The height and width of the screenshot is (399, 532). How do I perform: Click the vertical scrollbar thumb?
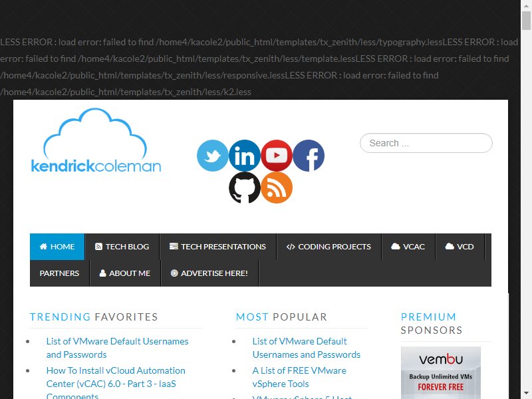pos(526,21)
